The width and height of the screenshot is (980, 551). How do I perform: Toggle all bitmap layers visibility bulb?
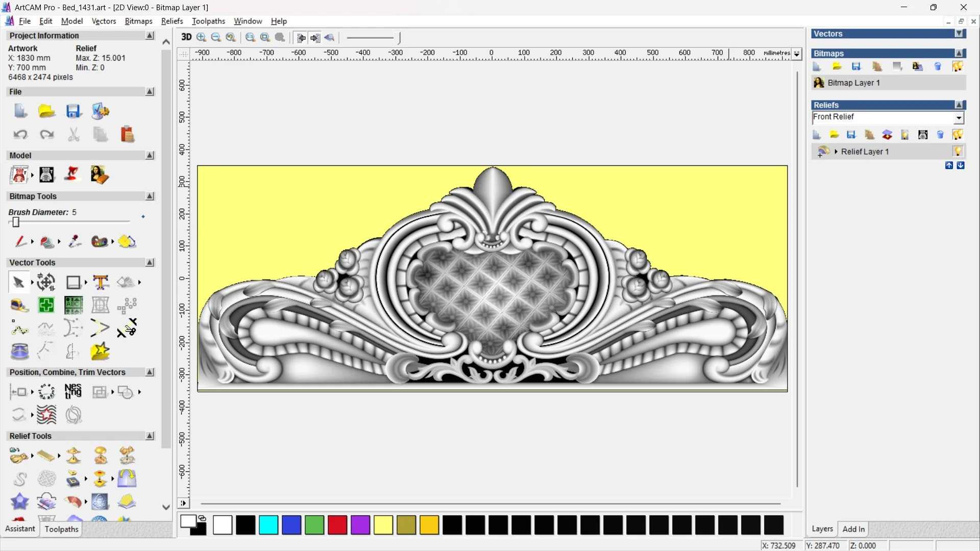click(x=958, y=66)
